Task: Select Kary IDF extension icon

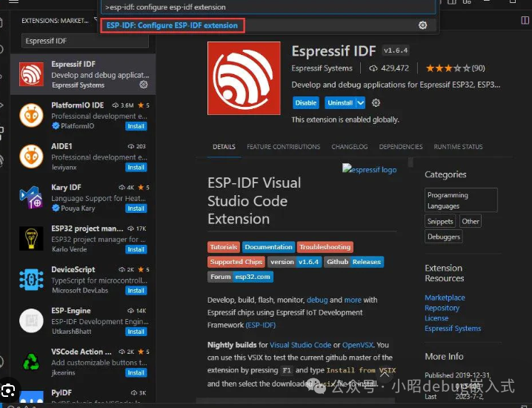Action: [31, 197]
